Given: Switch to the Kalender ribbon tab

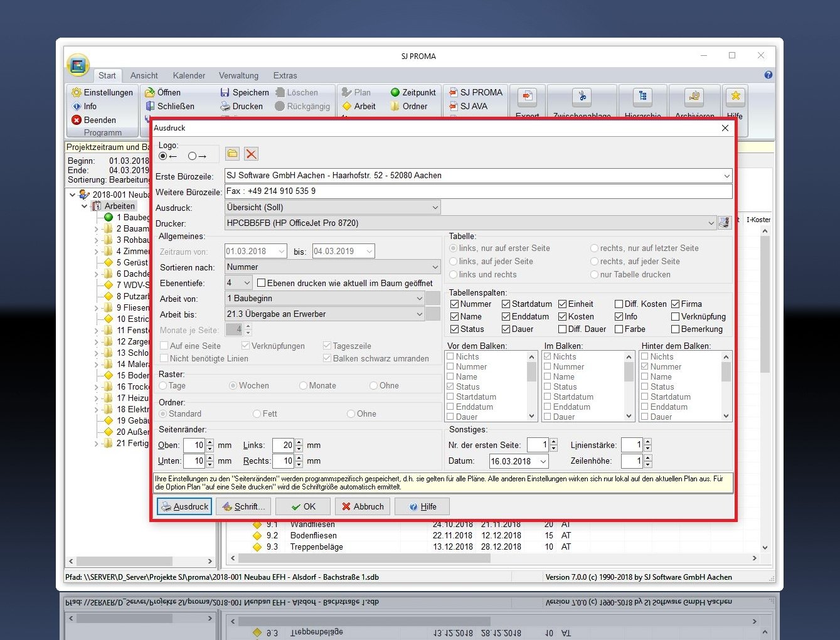Looking at the screenshot, I should pyautogui.click(x=189, y=75).
